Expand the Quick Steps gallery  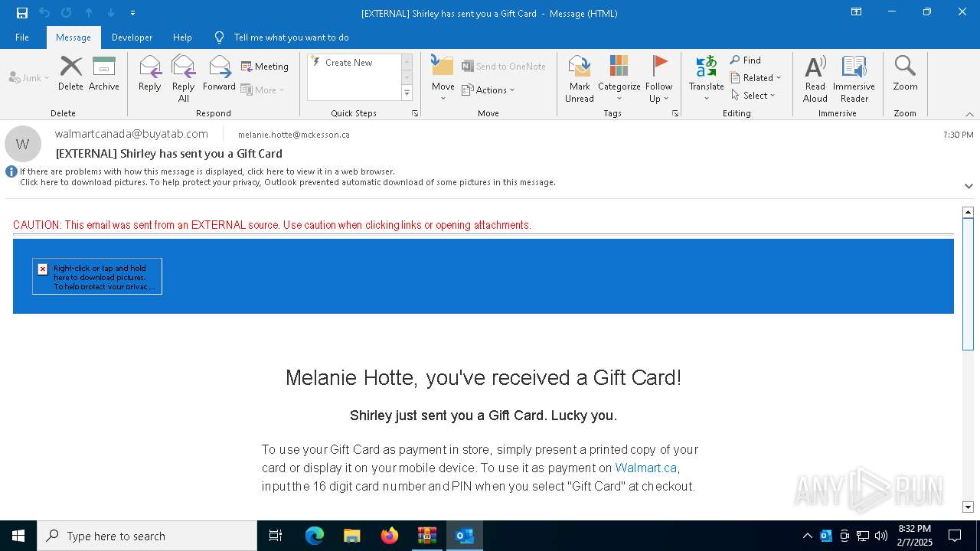pyautogui.click(x=407, y=93)
